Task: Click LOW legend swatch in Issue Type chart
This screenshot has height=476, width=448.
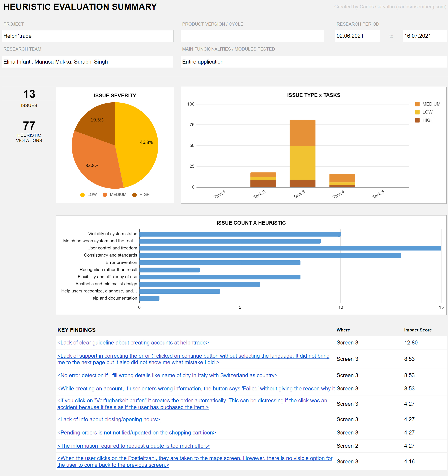Action: (417, 112)
